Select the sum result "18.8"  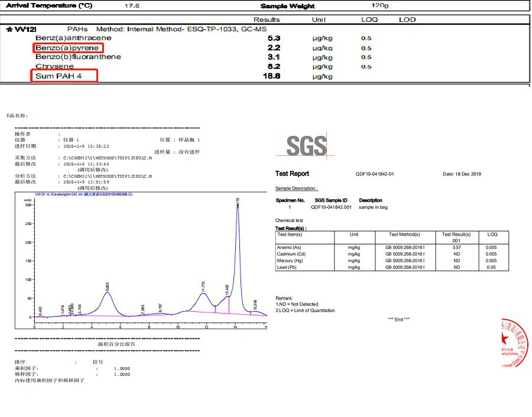[x=272, y=76]
